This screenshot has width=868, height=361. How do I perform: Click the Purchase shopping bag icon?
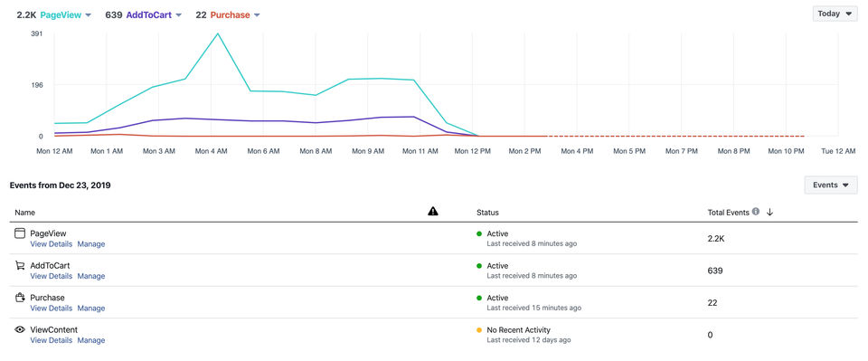point(20,298)
